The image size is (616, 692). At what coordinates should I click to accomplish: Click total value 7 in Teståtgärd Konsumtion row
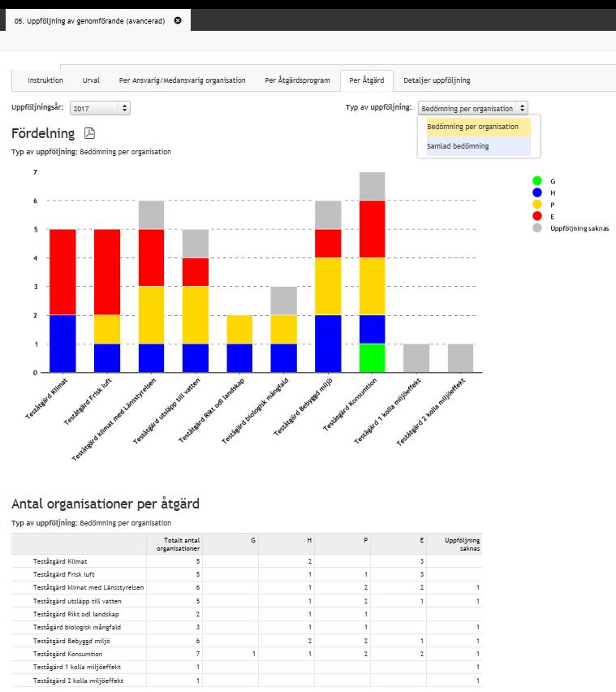[198, 654]
